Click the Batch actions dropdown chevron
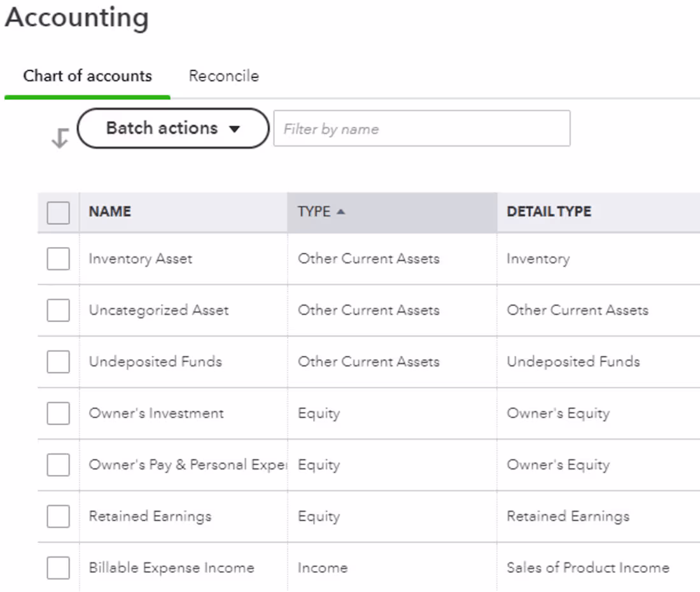The width and height of the screenshot is (700, 592). click(x=234, y=128)
